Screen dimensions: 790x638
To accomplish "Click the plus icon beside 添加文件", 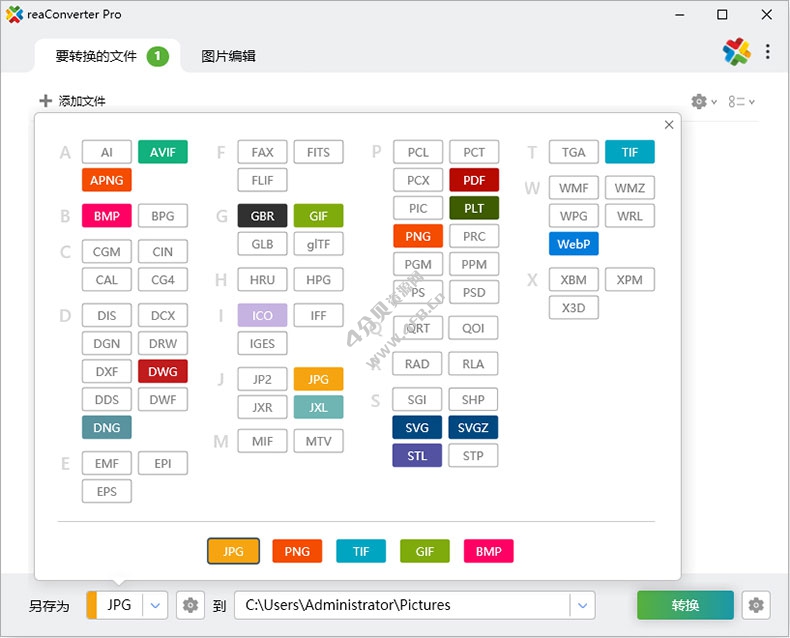I will [x=45, y=101].
